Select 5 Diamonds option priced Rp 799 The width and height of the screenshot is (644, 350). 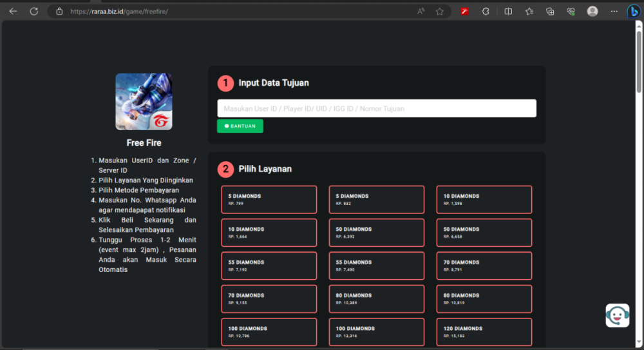tap(269, 199)
